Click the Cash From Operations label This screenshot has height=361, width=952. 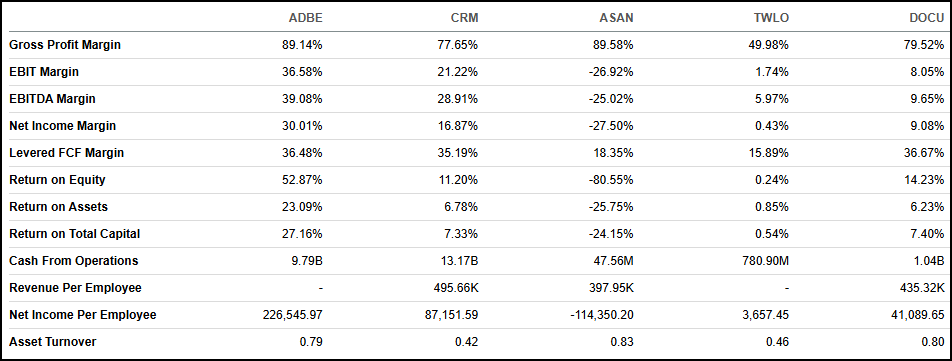coord(73,261)
